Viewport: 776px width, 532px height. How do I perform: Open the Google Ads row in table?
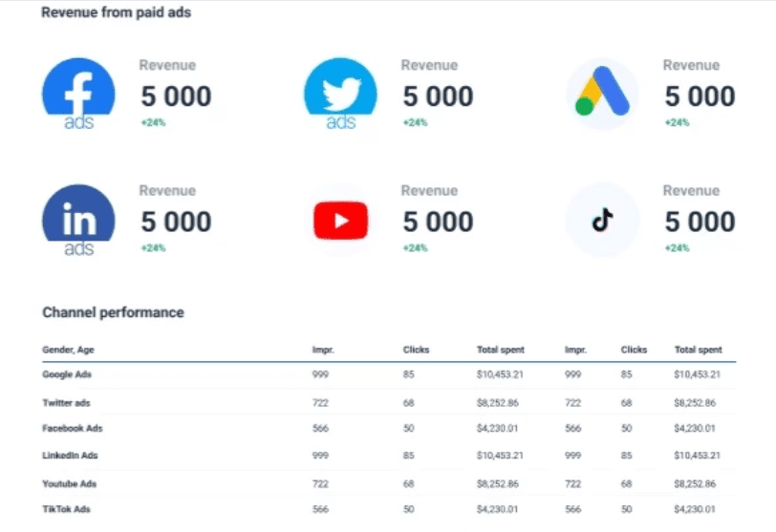[66, 374]
